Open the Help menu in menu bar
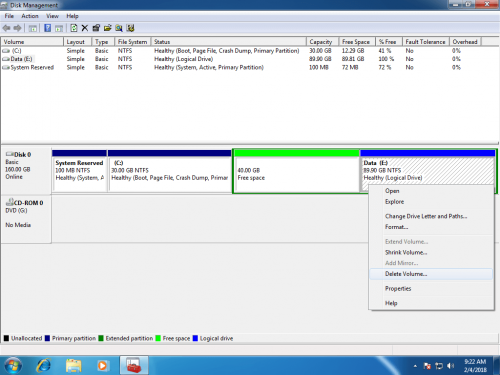Screen dimensions: 500x375 coord(72,16)
